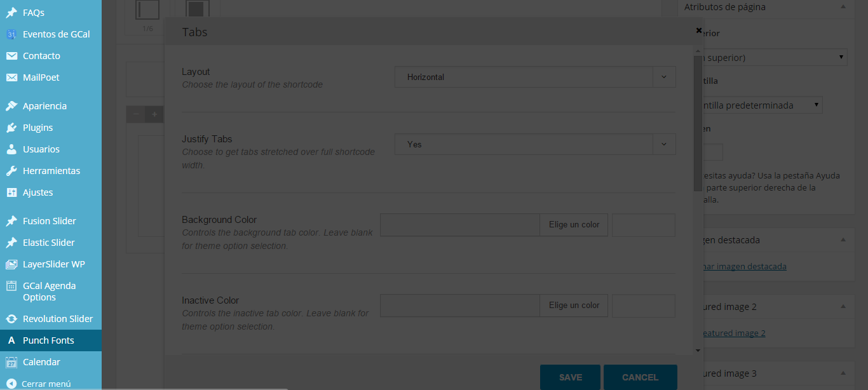
Task: Click the Revolution Slider refresh icon
Action: (11, 319)
